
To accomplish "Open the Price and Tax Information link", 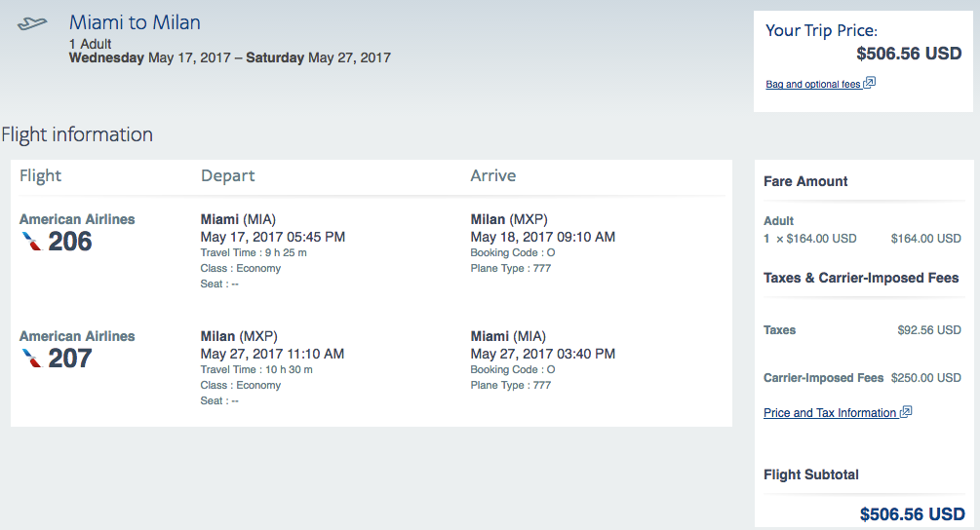I will 830,413.
